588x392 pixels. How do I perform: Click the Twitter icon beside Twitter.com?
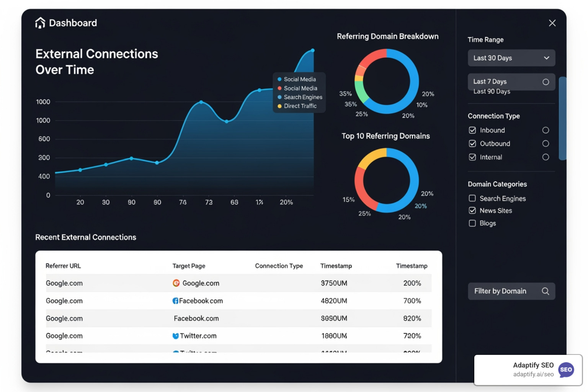point(175,336)
